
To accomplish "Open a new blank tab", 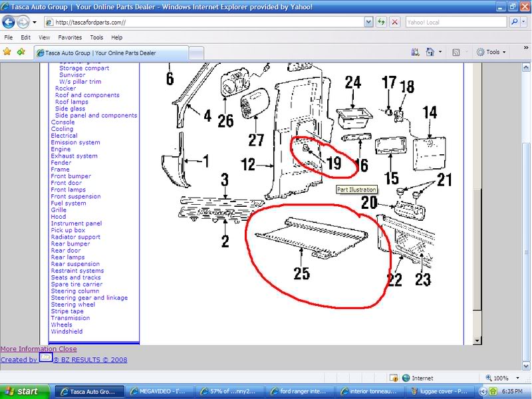I will 196,53.
